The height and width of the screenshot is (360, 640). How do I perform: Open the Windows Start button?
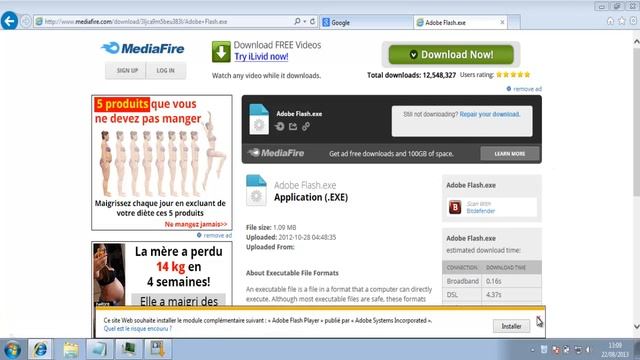tap(12, 349)
